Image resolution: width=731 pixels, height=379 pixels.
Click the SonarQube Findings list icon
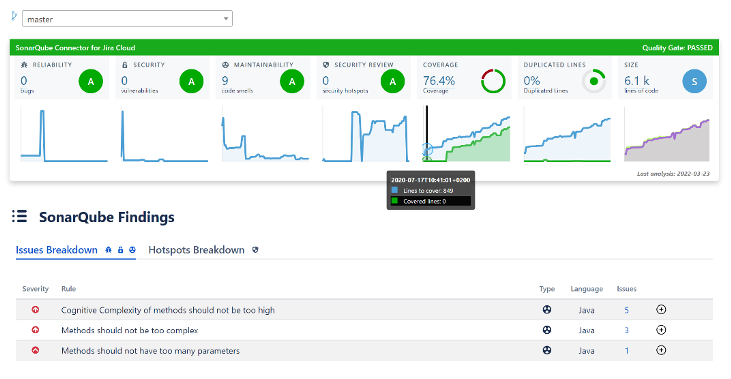pos(20,216)
